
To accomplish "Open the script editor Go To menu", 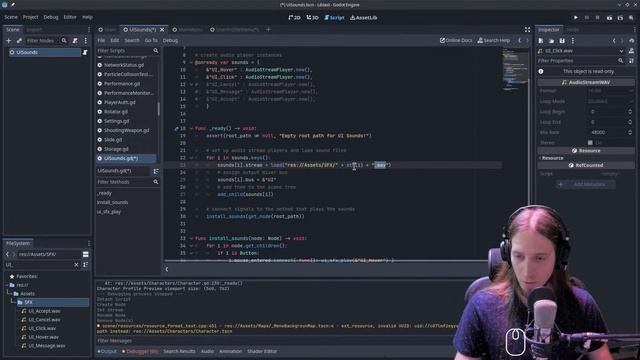I will 151,40.
